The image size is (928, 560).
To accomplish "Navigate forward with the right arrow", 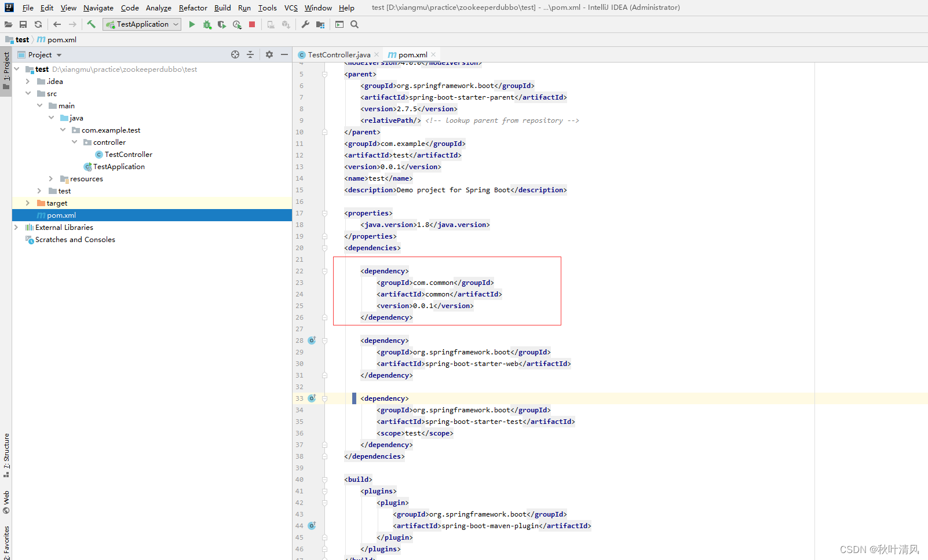I will click(72, 24).
